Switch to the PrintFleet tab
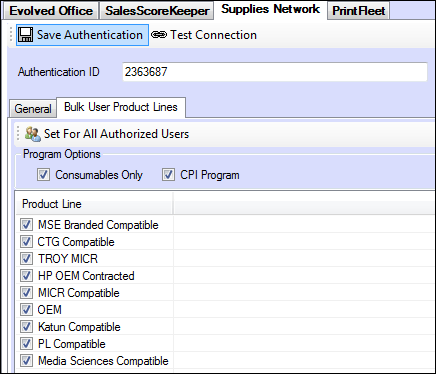Screen dimensions: 436x374 tap(359, 11)
